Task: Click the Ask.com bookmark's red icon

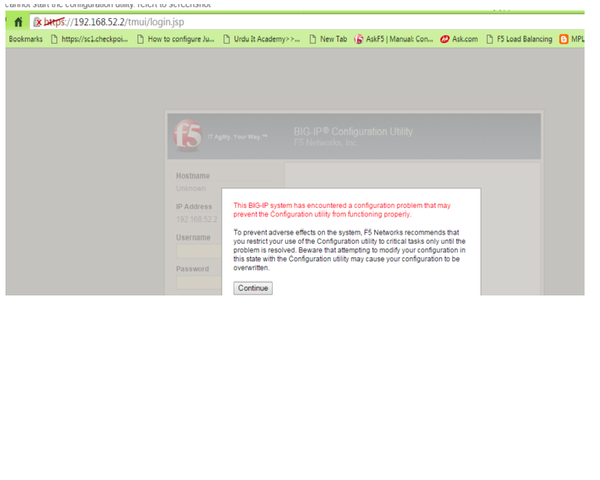Action: pyautogui.click(x=444, y=39)
